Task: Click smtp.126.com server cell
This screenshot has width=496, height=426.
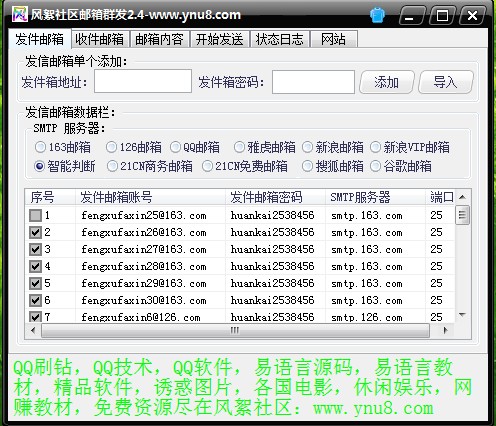Action: (367, 317)
